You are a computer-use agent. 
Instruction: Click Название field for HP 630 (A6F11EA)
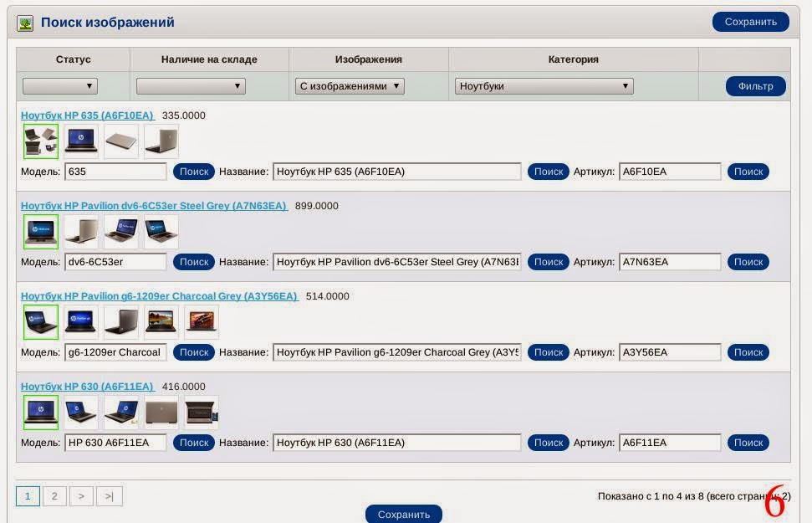pos(397,443)
